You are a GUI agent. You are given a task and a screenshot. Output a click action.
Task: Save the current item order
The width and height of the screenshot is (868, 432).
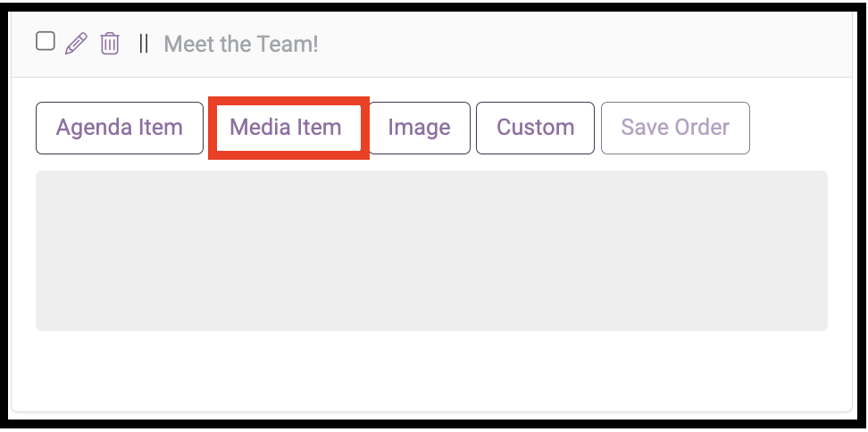[675, 128]
